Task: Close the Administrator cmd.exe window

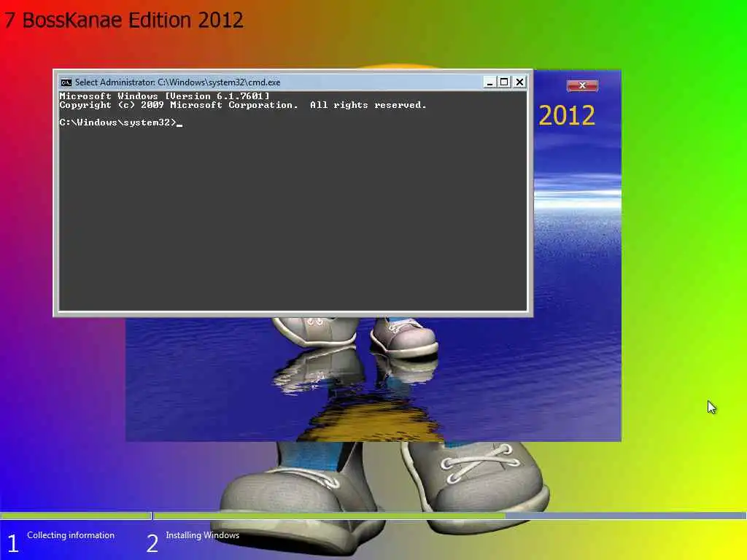Action: [x=519, y=82]
